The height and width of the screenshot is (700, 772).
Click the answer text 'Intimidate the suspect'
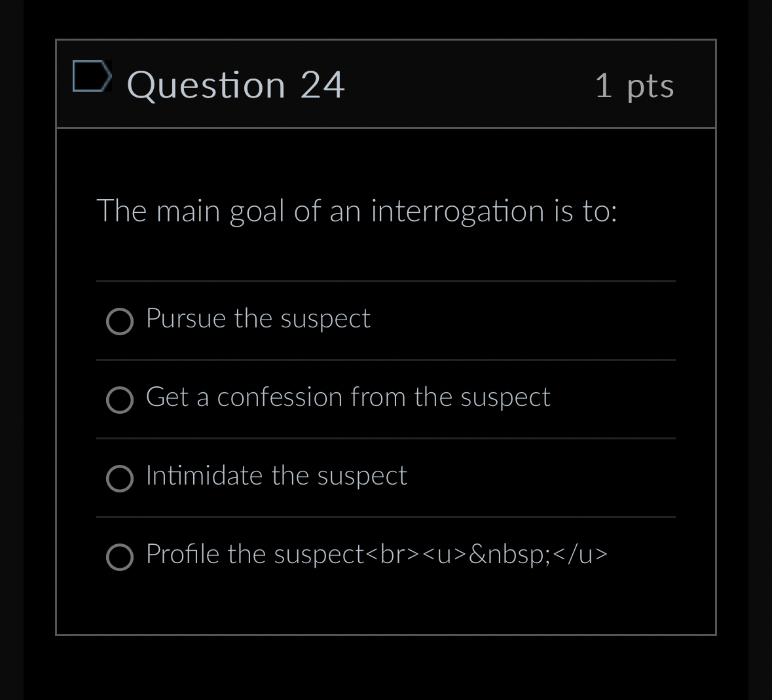276,476
